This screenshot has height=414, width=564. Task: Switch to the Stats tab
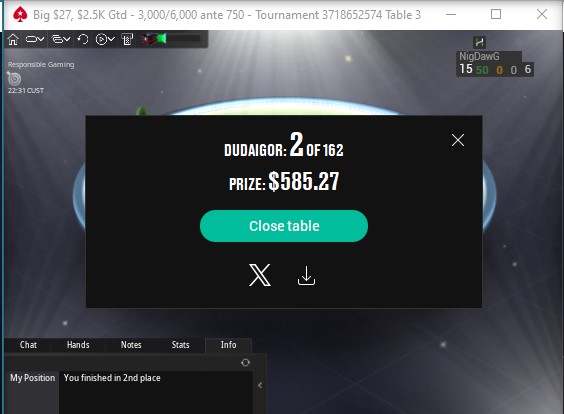point(181,345)
